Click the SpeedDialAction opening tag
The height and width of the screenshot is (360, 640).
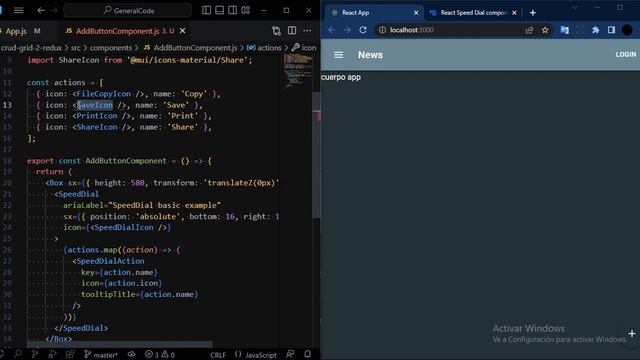110,261
